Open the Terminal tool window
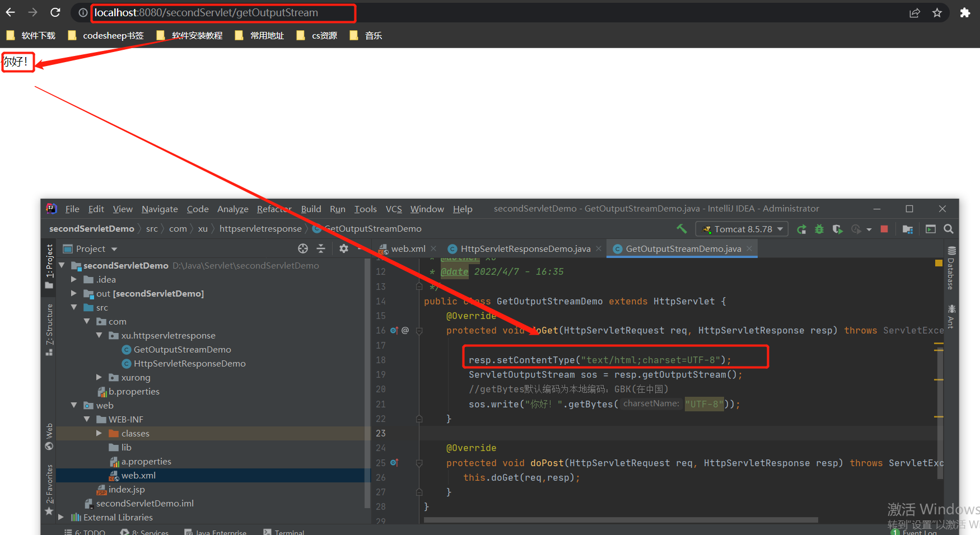Screen dimensions: 980x535 point(284,532)
